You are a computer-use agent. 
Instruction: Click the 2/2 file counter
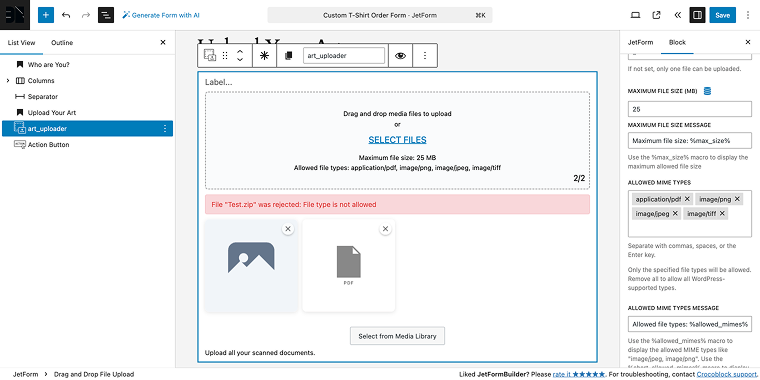pos(579,178)
